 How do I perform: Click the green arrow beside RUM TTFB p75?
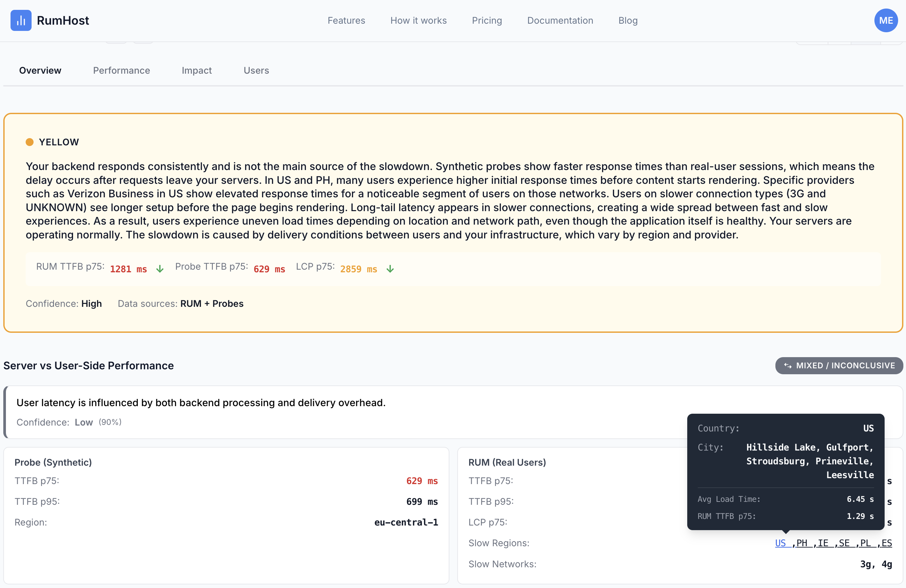click(x=160, y=268)
